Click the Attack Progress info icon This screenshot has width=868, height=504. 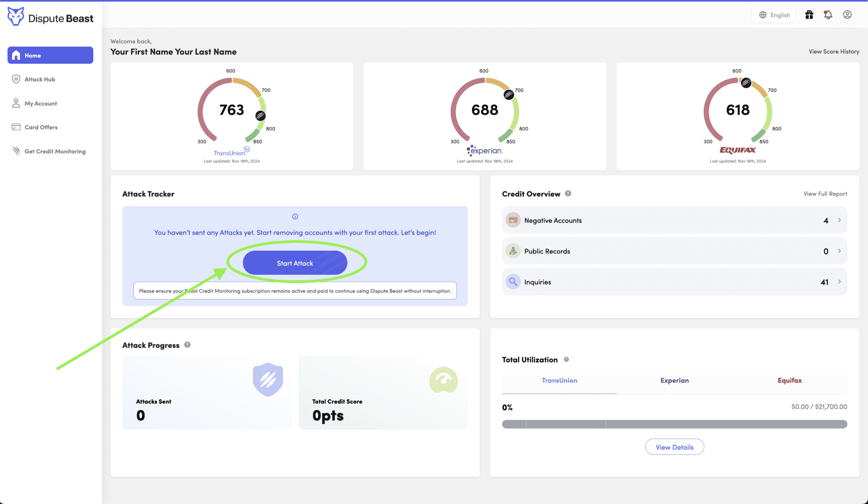pos(188,345)
